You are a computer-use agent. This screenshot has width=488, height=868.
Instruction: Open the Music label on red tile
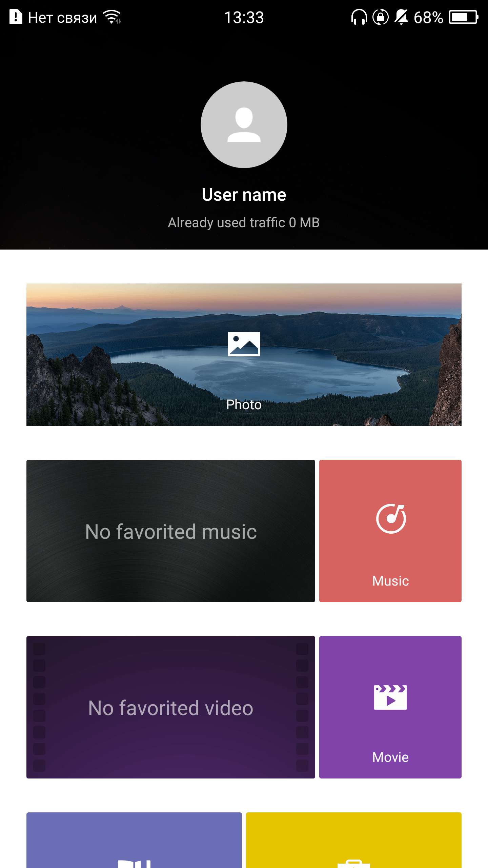click(390, 581)
